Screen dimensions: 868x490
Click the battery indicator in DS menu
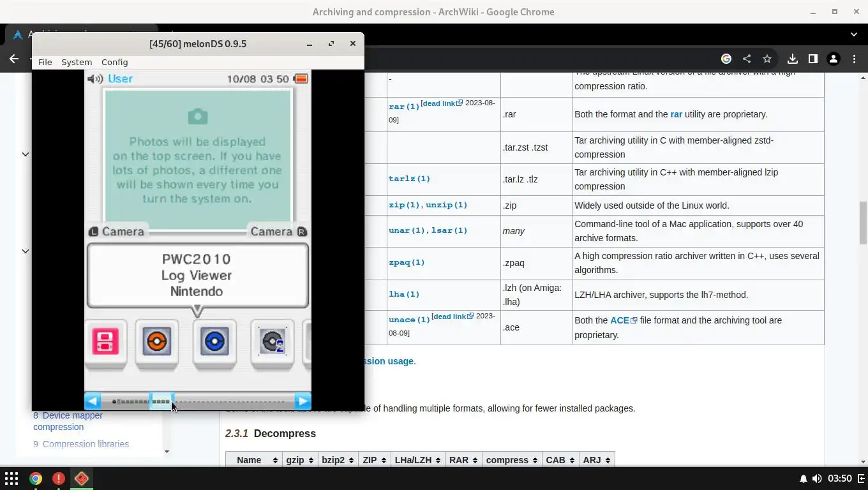coord(301,78)
